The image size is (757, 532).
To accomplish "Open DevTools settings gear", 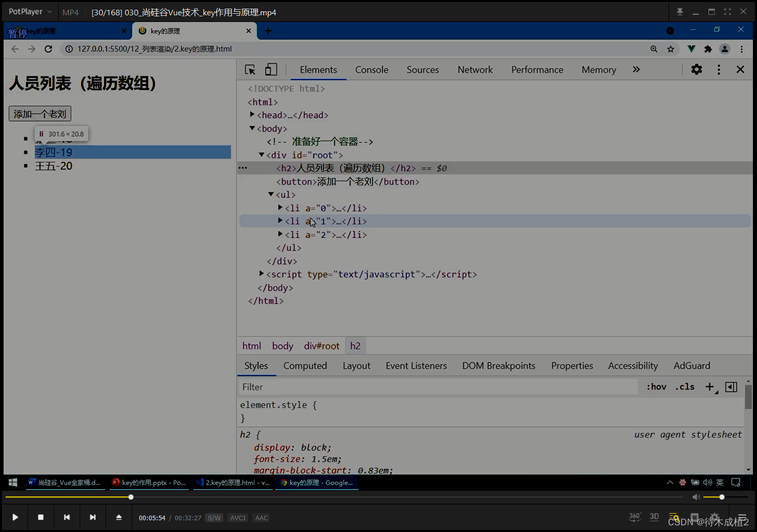I will coord(697,69).
